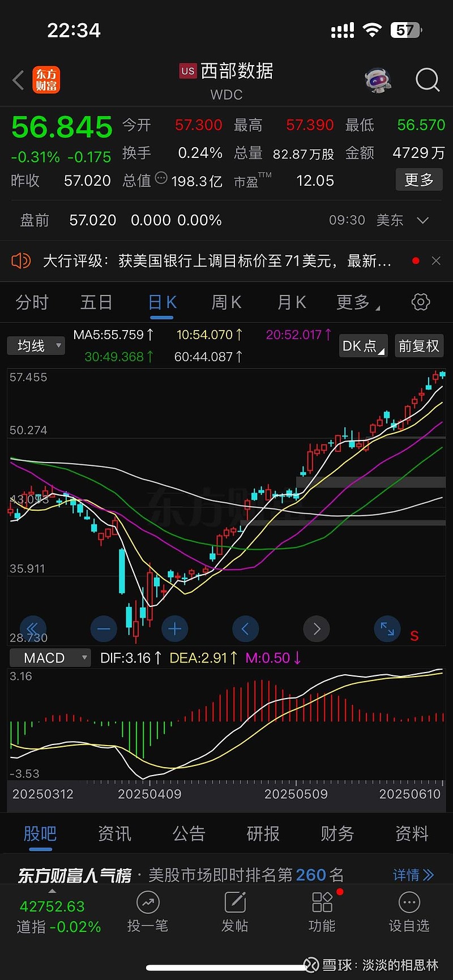
Task: Select the 日K chart tab
Action: 162,302
